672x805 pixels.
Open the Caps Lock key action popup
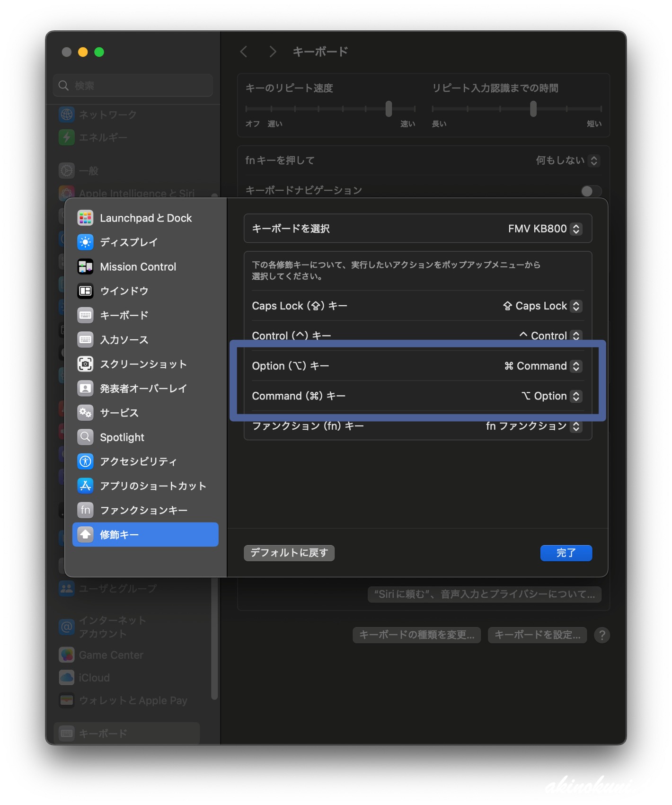[x=576, y=306]
